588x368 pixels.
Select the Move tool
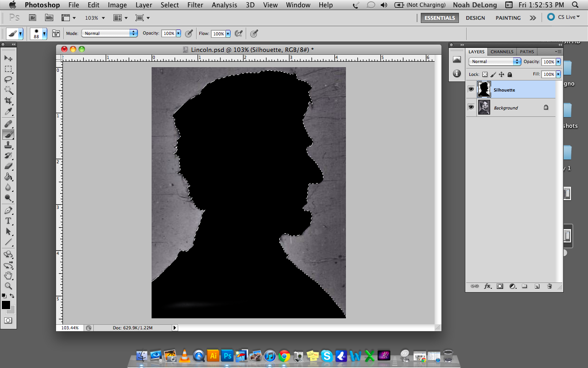[8, 58]
